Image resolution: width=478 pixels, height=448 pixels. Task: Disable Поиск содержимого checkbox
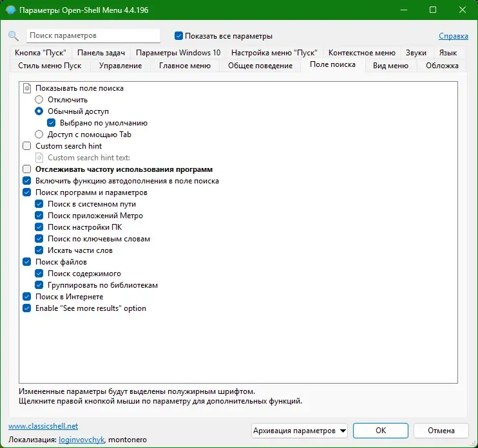pyautogui.click(x=39, y=273)
